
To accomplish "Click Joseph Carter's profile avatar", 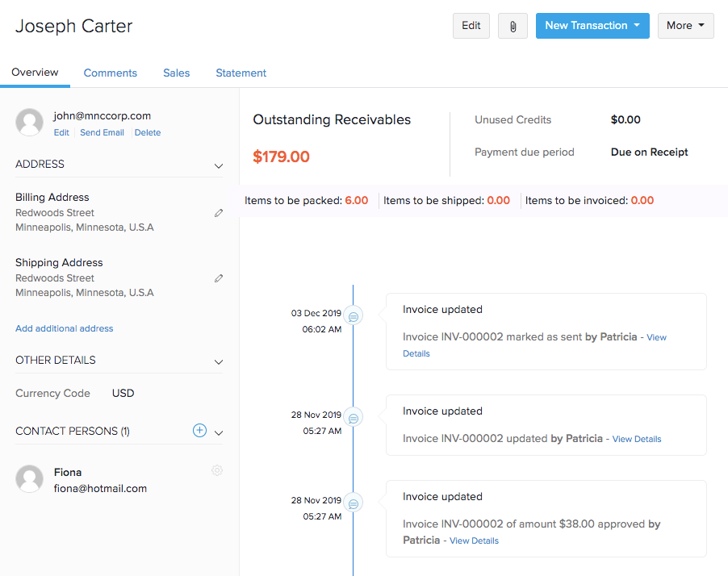I will [x=29, y=122].
